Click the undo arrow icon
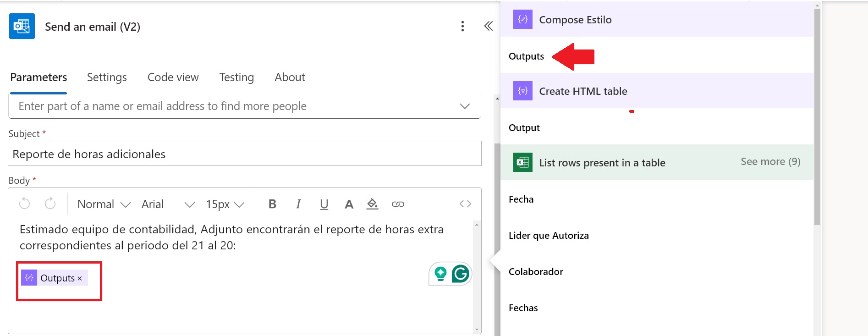Viewport: 868px width, 336px height. [25, 204]
